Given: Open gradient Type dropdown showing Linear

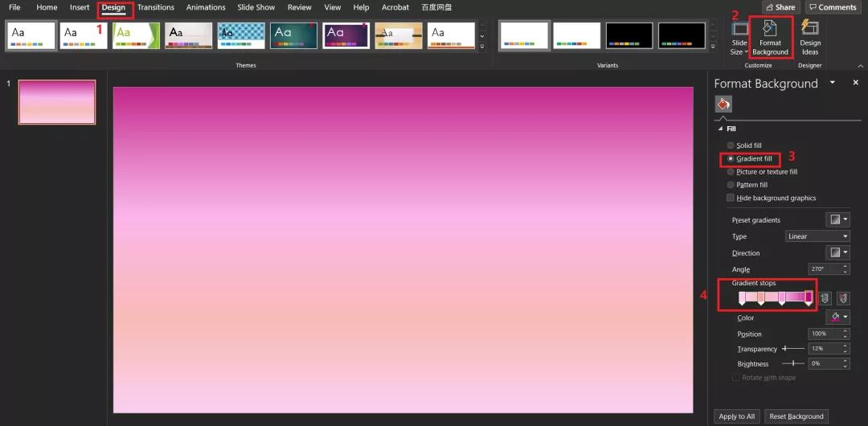Looking at the screenshot, I should (817, 236).
